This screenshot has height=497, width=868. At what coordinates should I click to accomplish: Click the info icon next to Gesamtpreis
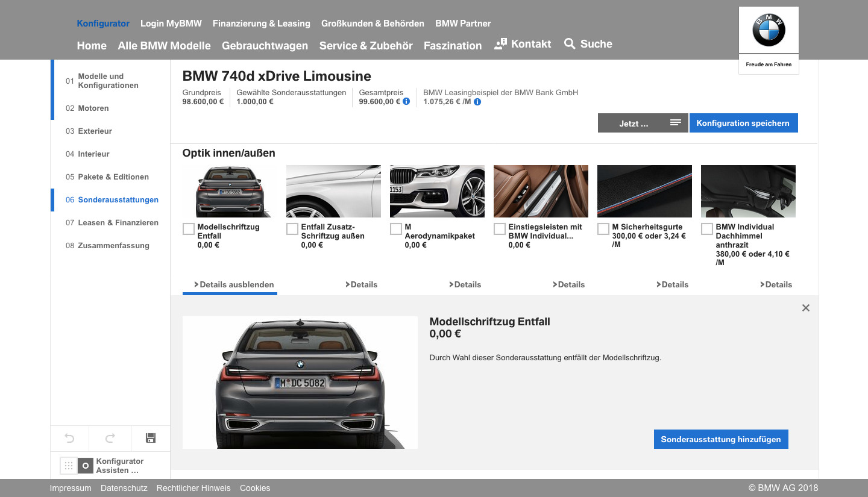pos(406,102)
